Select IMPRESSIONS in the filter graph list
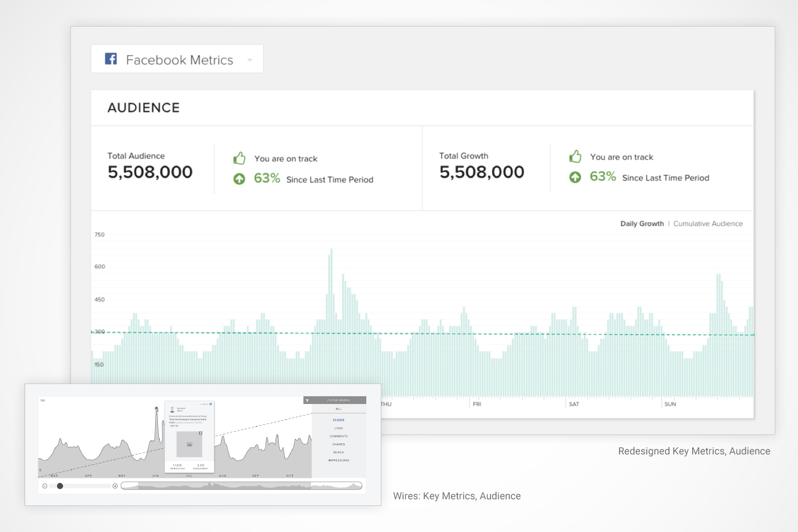The width and height of the screenshot is (798, 532). [x=339, y=461]
